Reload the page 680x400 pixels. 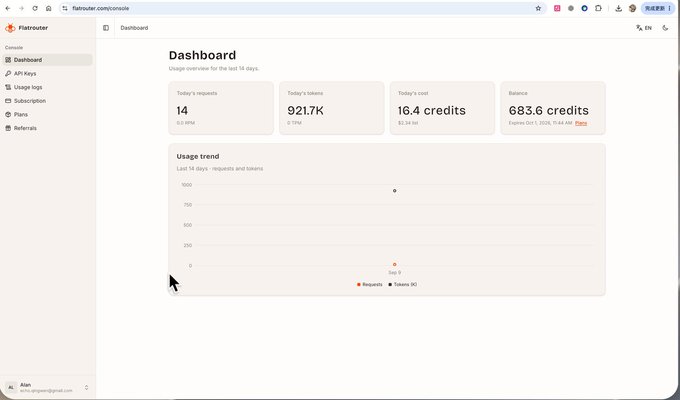[x=35, y=8]
